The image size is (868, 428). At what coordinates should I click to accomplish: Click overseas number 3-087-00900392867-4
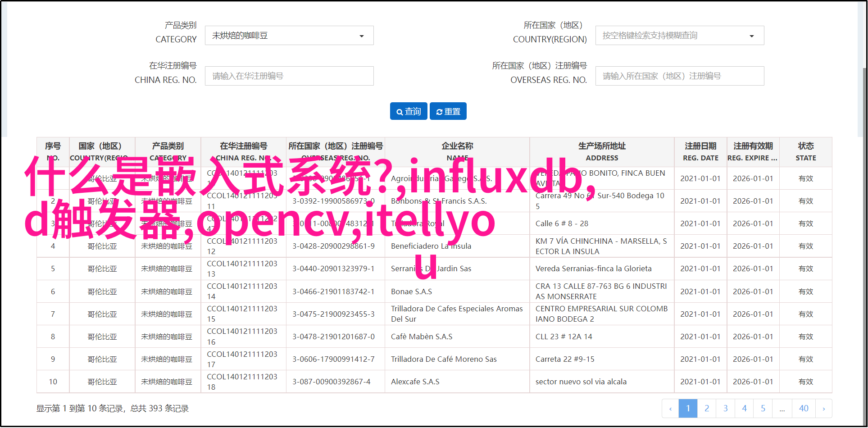332,382
